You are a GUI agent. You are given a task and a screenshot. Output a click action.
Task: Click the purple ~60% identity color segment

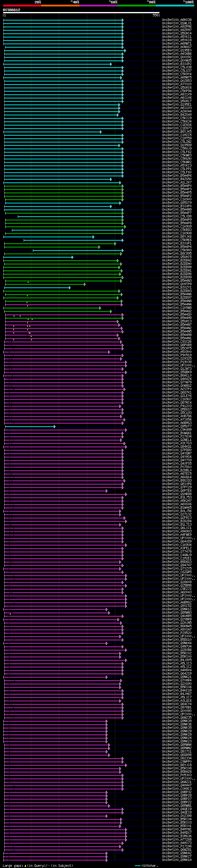pyautogui.click(x=98, y=6)
